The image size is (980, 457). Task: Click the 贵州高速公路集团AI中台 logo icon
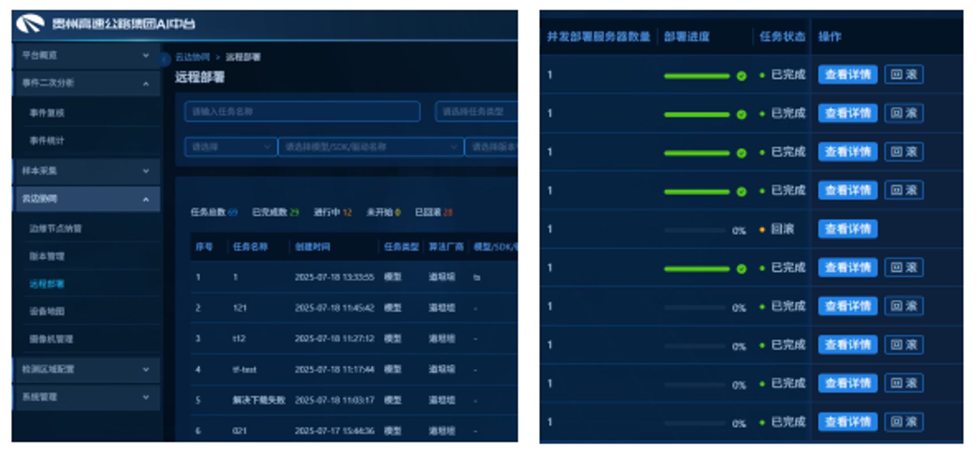(30, 23)
